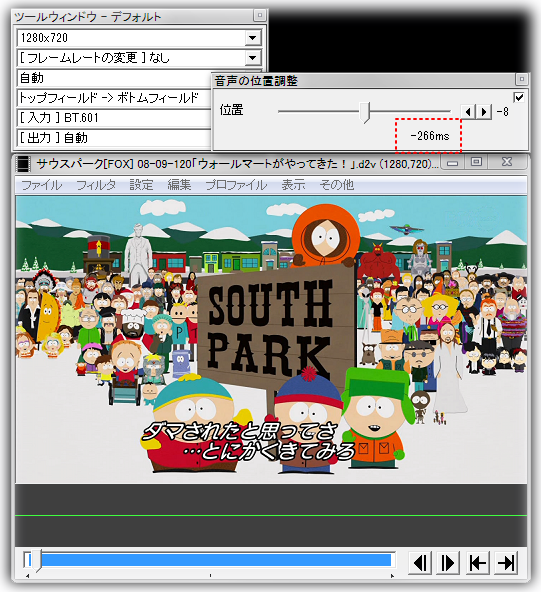Open the 編集 menu
This screenshot has height=592, width=541.
coord(179,185)
